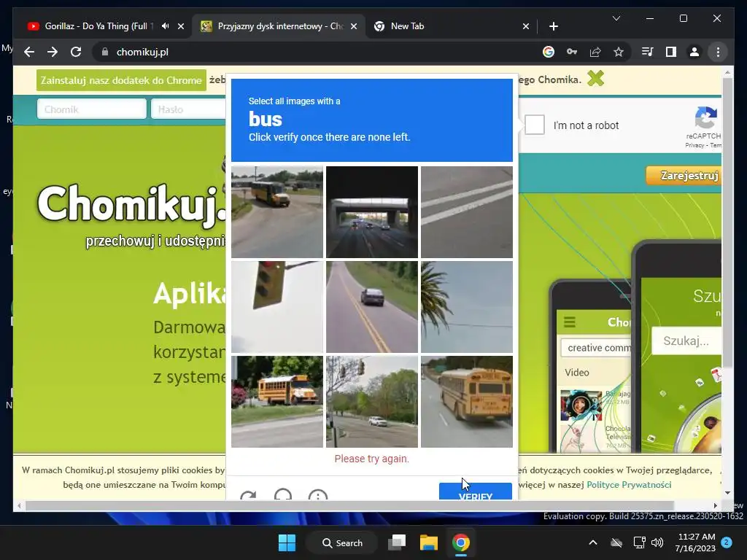Select captcha tile with close-up school bus rear

(x=467, y=402)
